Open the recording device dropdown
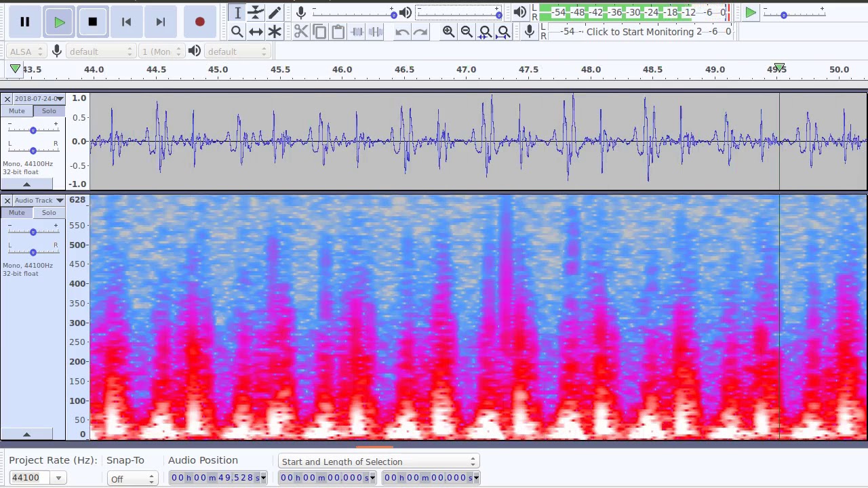The image size is (868, 488). [100, 52]
